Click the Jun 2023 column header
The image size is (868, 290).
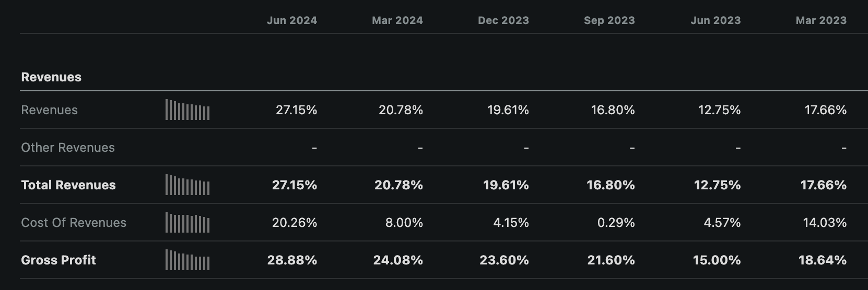715,20
